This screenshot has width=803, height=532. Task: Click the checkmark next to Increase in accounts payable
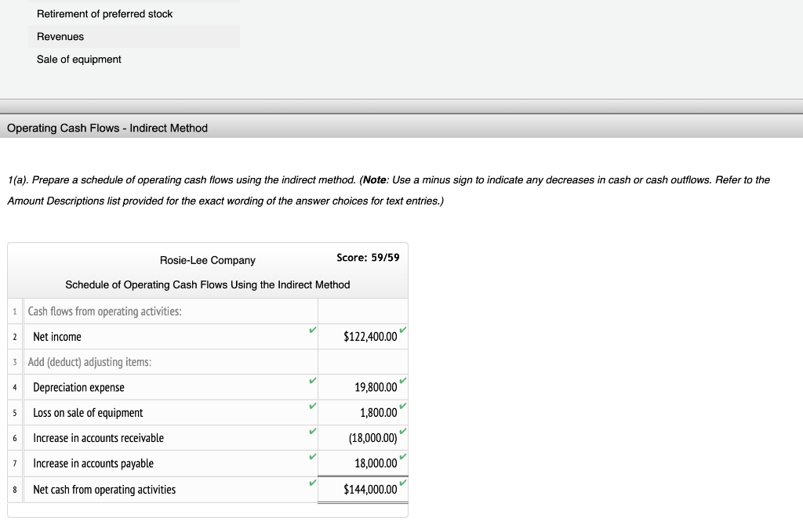click(x=311, y=458)
